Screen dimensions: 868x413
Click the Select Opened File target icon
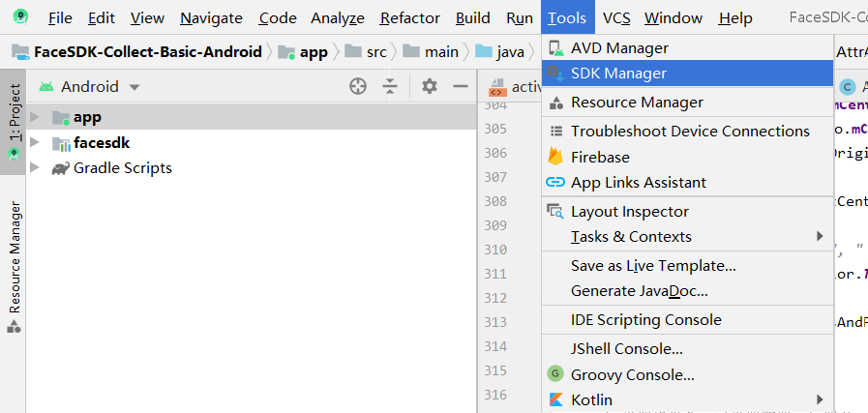[x=358, y=86]
